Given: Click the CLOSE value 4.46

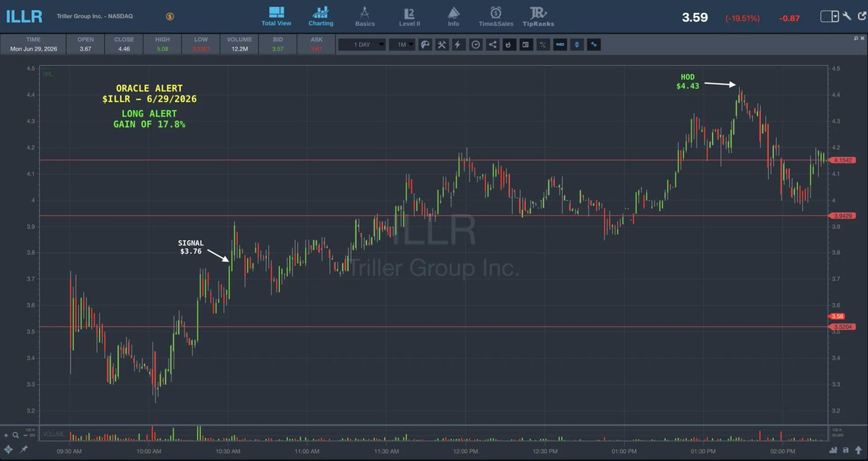Looking at the screenshot, I should (x=124, y=48).
